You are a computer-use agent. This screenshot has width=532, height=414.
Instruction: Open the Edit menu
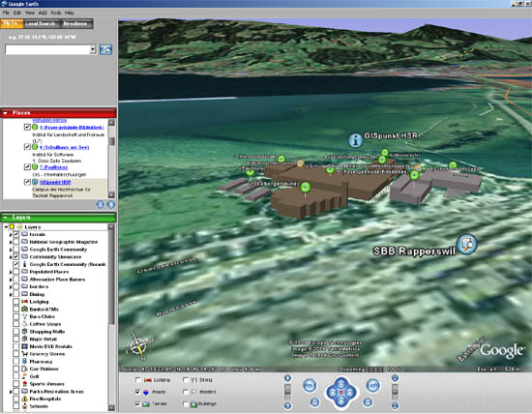click(17, 13)
